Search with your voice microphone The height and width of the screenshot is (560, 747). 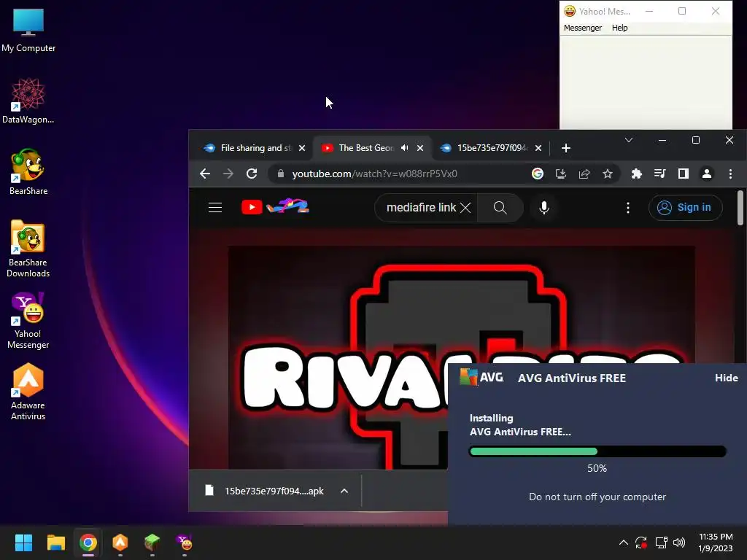[x=544, y=208]
